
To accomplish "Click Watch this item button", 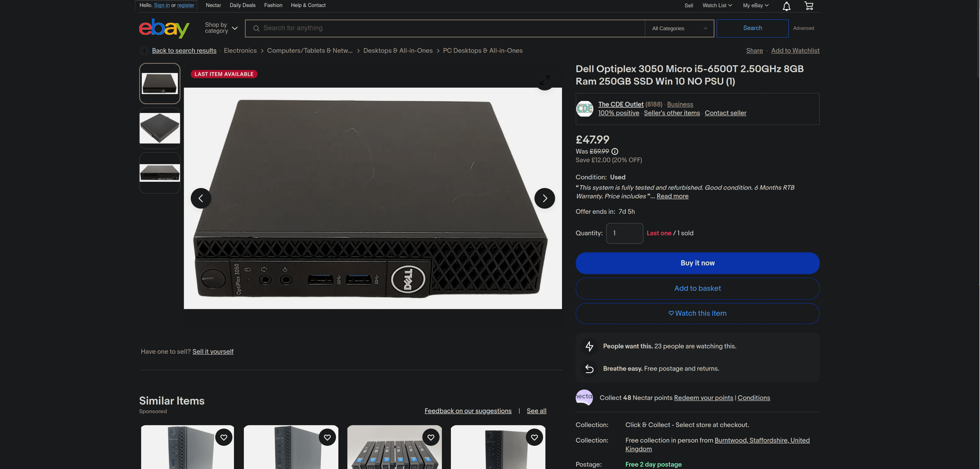I will coord(697,313).
